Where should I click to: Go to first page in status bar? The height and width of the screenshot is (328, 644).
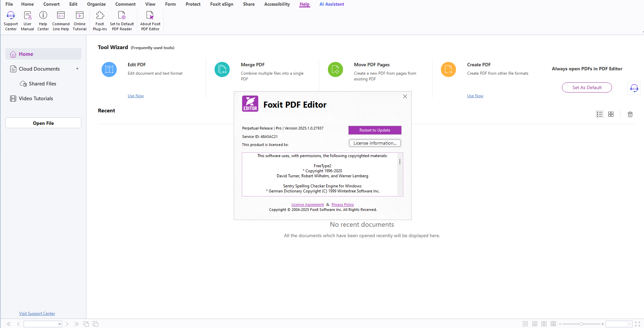[9, 324]
